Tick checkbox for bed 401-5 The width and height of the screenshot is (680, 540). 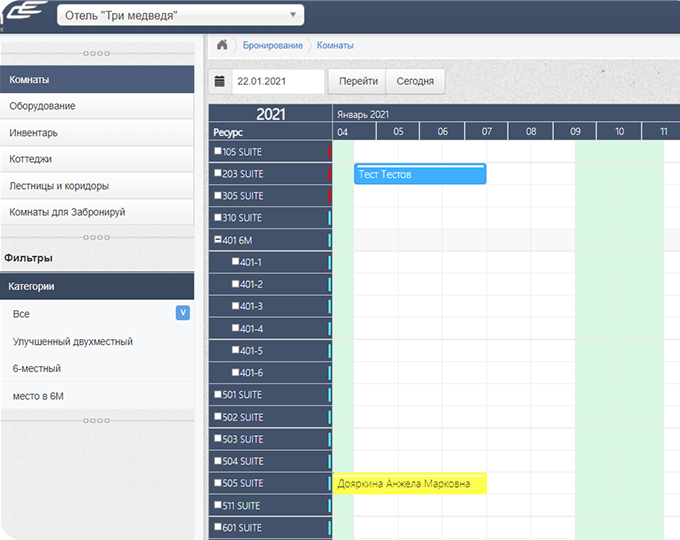pyautogui.click(x=235, y=350)
